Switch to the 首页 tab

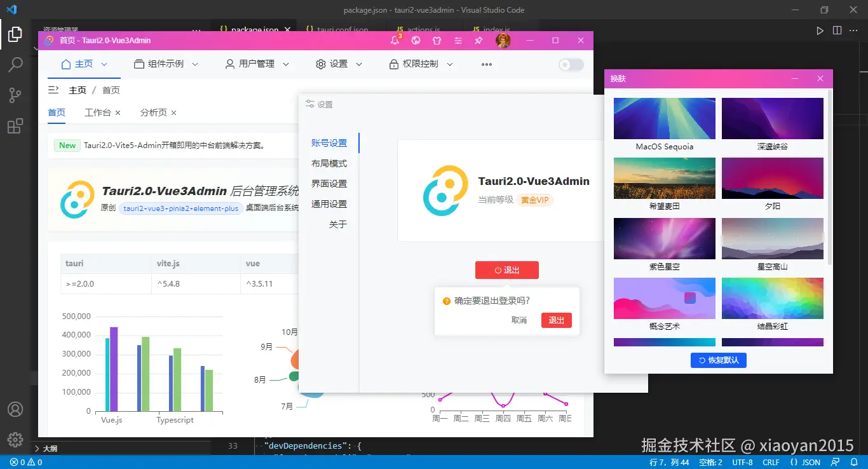click(57, 112)
